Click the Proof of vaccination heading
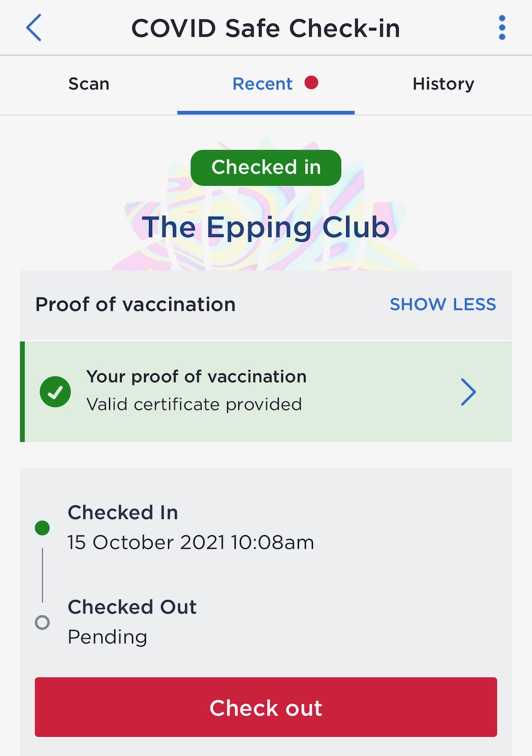 tap(135, 305)
